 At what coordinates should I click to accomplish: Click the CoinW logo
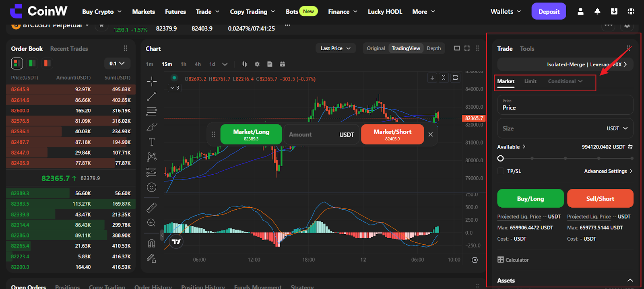pyautogui.click(x=39, y=11)
